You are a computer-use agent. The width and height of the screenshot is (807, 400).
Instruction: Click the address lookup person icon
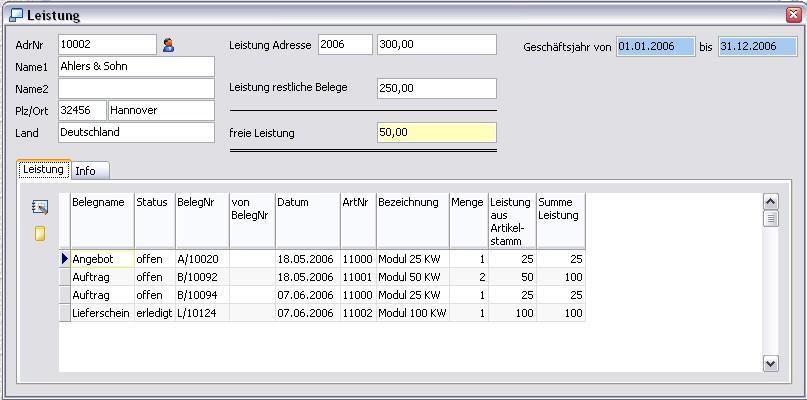(x=168, y=45)
